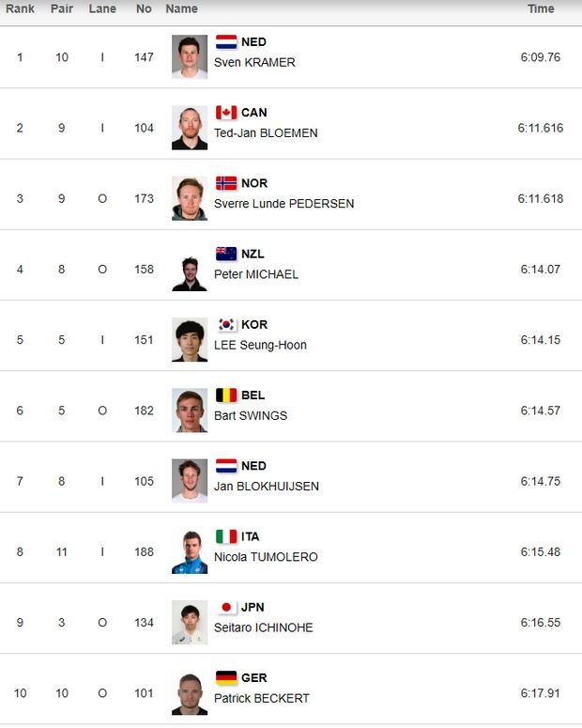Click Patrick BECKERT's portrait photo

(190, 693)
